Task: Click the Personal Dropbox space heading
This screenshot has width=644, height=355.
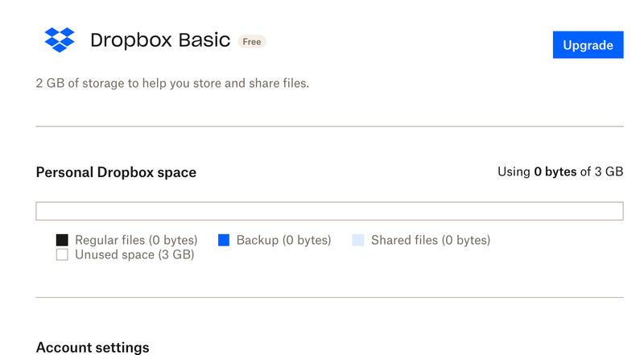Action: tap(116, 172)
